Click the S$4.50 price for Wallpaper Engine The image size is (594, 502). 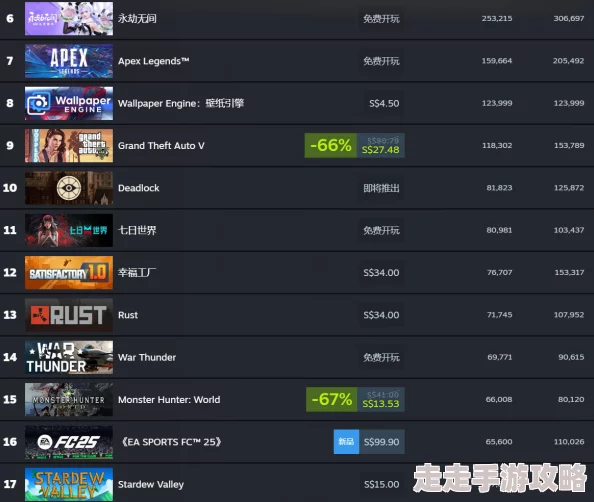point(384,103)
